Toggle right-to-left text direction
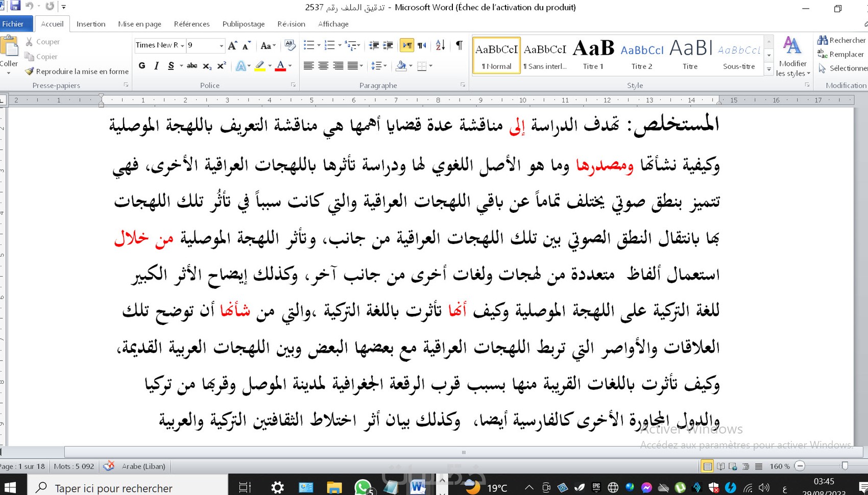Viewport: 868px width, 495px height. [x=422, y=45]
